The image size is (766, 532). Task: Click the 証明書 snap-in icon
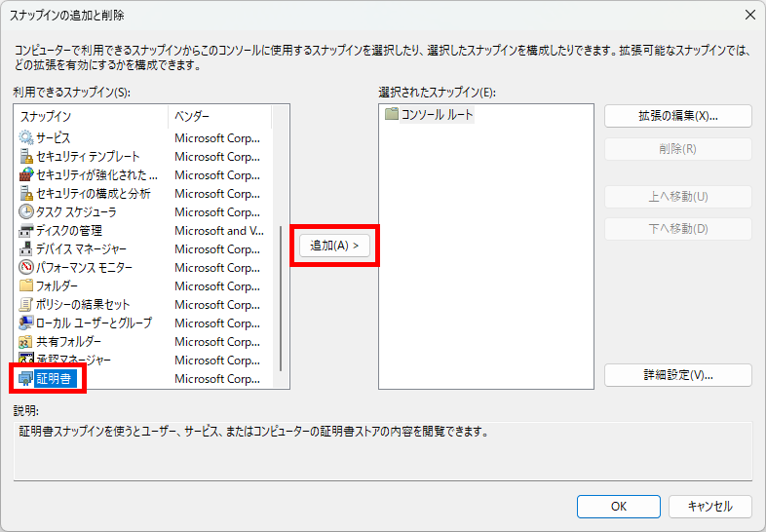(x=26, y=379)
